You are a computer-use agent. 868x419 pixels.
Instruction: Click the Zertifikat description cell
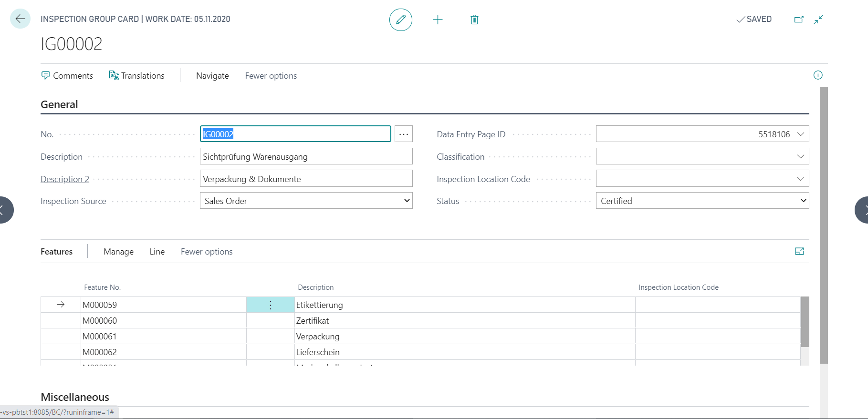click(x=465, y=321)
